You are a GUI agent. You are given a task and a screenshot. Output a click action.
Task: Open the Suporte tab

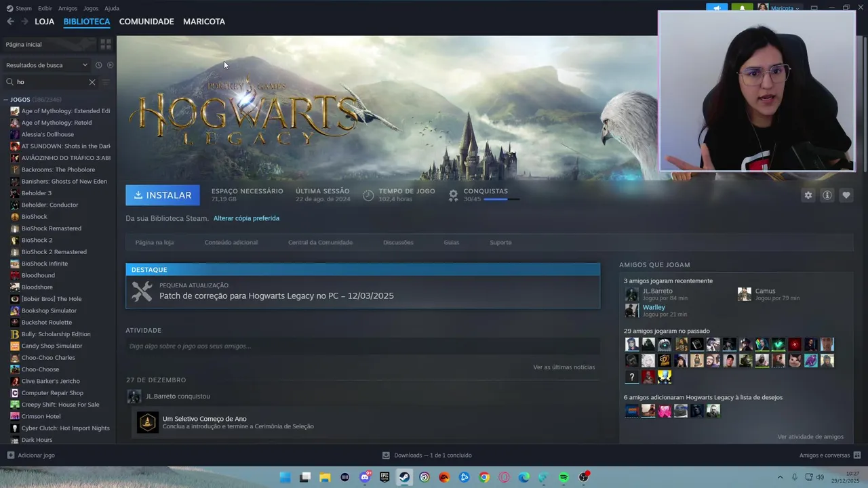point(500,242)
